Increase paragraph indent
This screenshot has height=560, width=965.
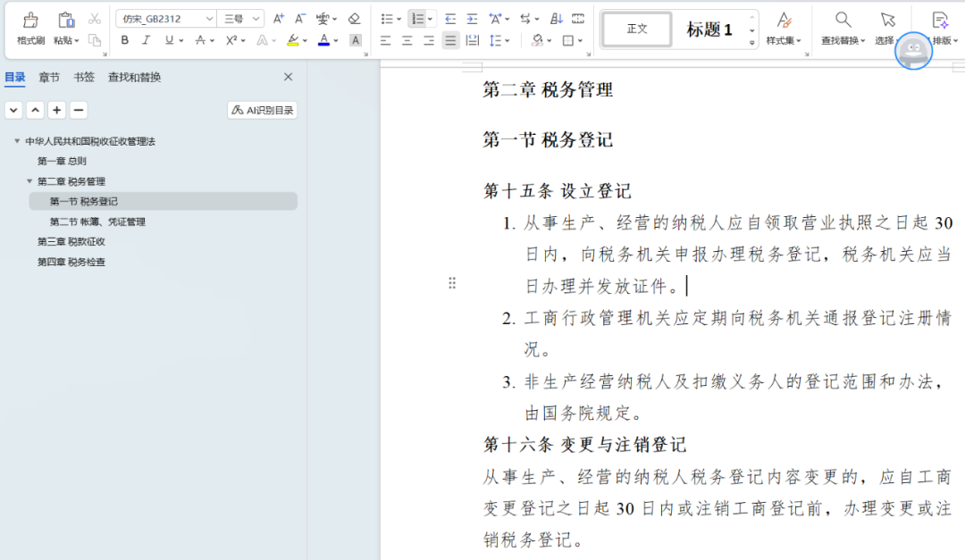(x=472, y=19)
